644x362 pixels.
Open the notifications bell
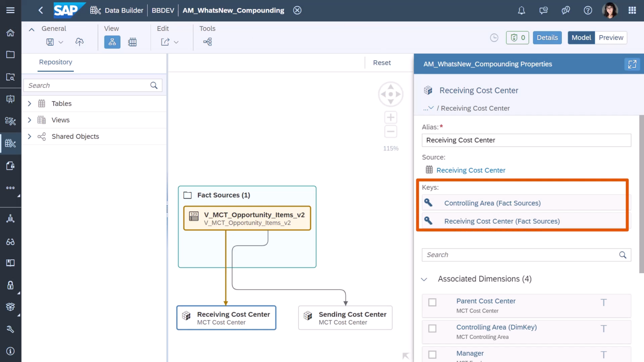pos(521,10)
